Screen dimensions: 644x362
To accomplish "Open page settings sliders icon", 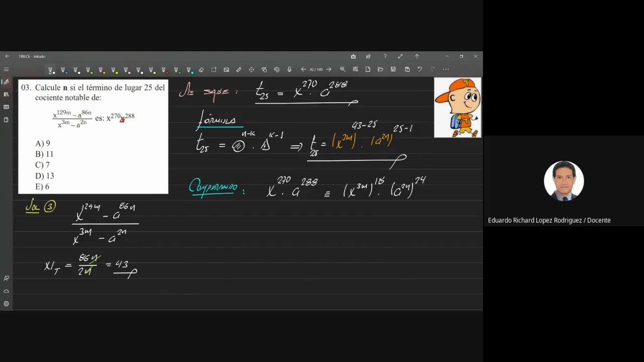I will point(355,69).
